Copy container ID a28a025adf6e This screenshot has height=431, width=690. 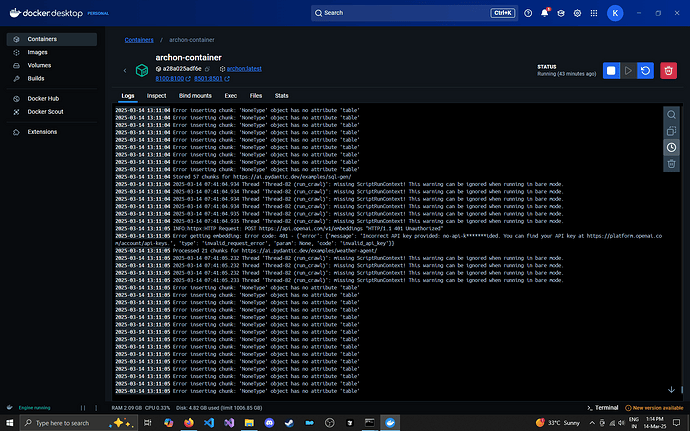pos(207,69)
